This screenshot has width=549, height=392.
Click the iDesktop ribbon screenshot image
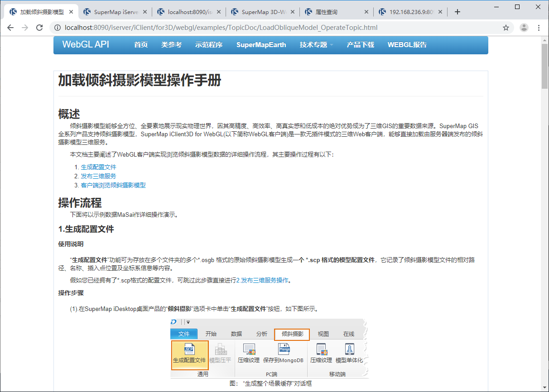pos(270,348)
